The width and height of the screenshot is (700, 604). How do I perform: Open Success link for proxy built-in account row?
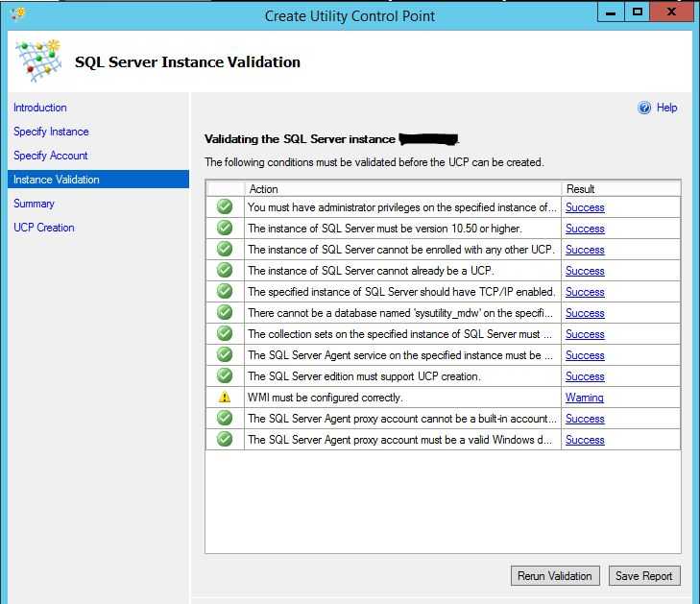585,419
